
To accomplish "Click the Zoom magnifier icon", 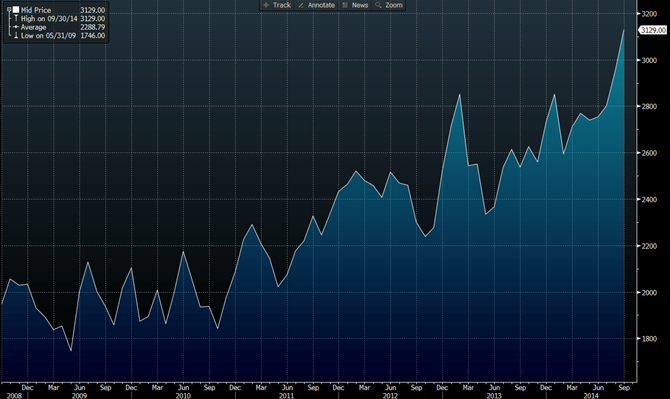I will [378, 5].
